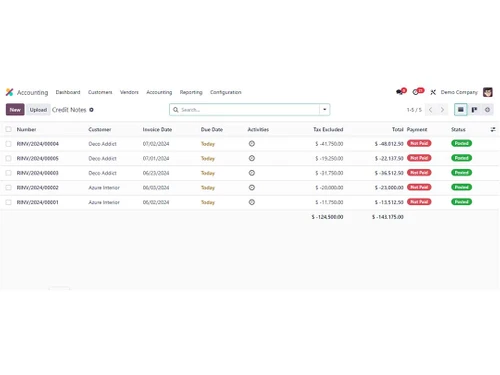The image size is (500, 375).
Task: Switch to kanban view
Action: coord(474,110)
